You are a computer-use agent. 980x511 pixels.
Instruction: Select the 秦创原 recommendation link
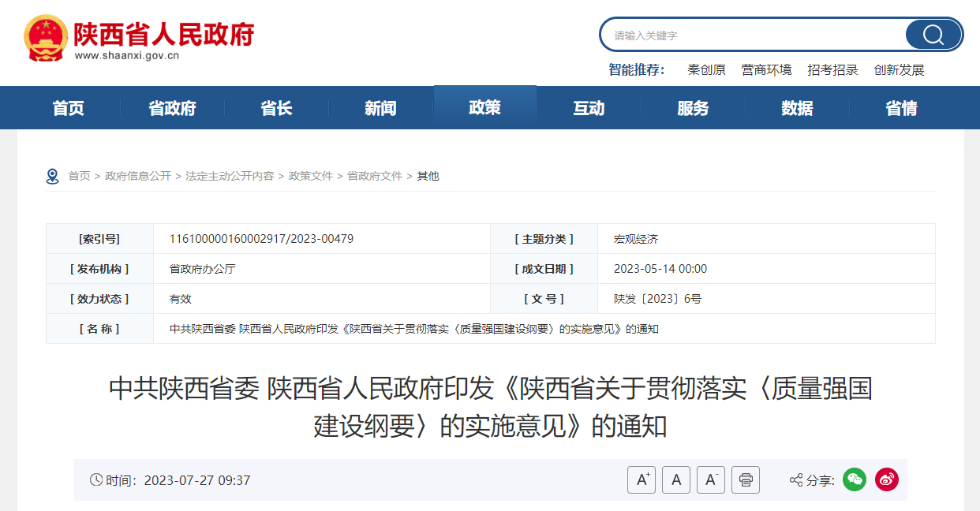point(709,70)
